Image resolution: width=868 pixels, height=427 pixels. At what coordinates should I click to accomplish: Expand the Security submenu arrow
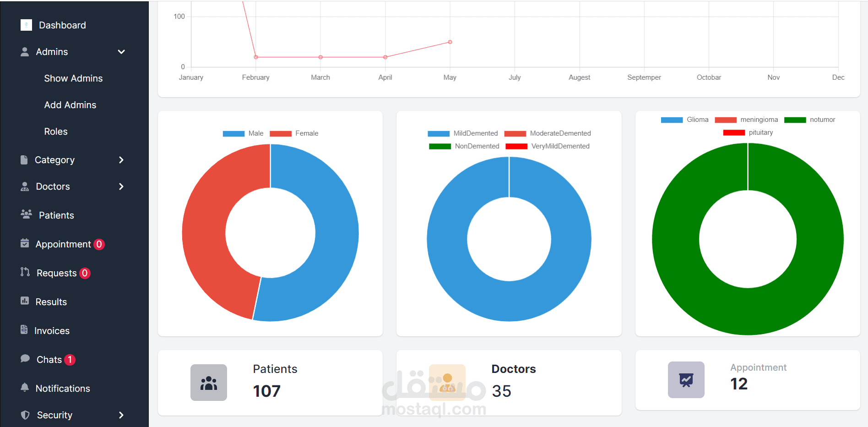[x=121, y=415]
